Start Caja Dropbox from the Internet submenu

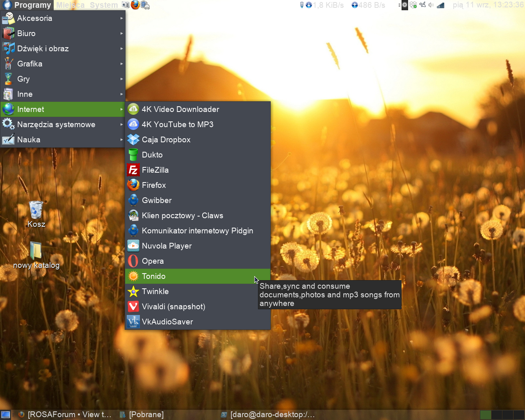198,139
